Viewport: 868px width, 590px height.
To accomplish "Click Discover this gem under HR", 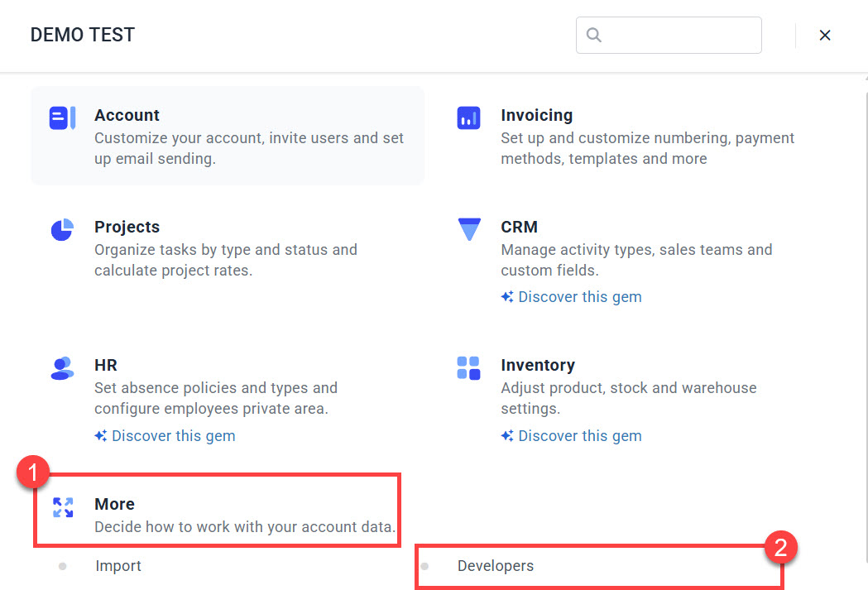I will [x=173, y=436].
